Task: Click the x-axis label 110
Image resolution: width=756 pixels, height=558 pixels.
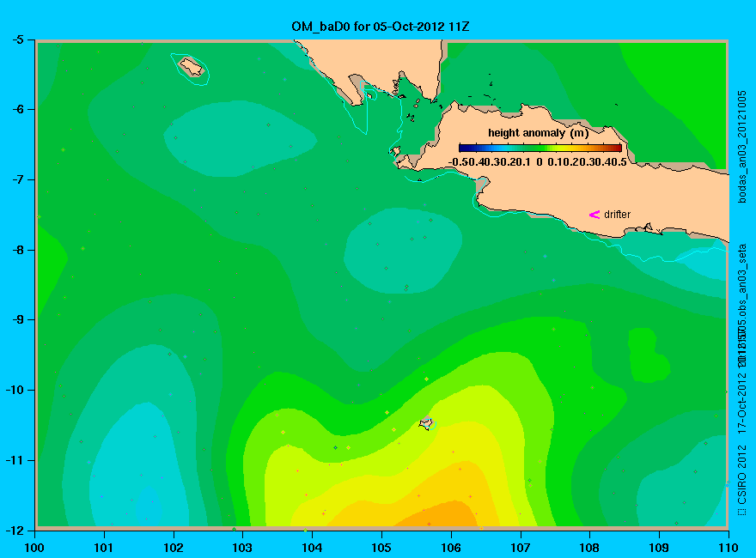Action: tap(729, 548)
